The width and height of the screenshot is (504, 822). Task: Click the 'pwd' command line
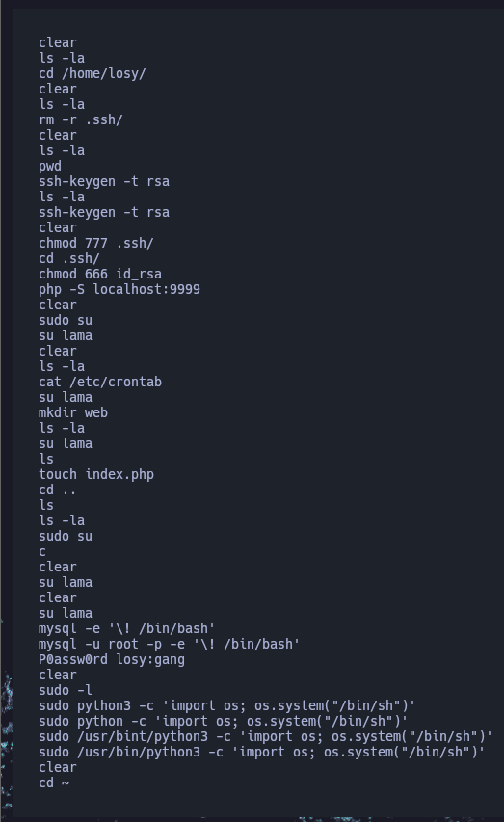(x=50, y=166)
